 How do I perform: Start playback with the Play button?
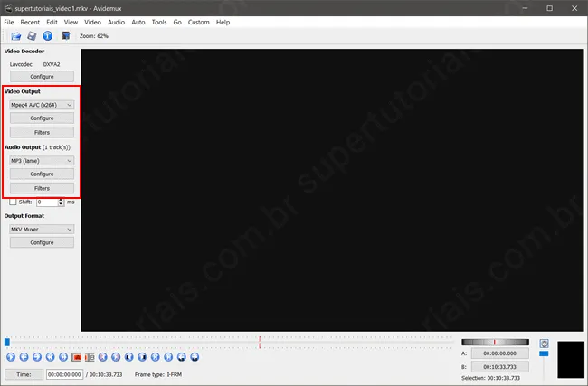click(x=11, y=357)
